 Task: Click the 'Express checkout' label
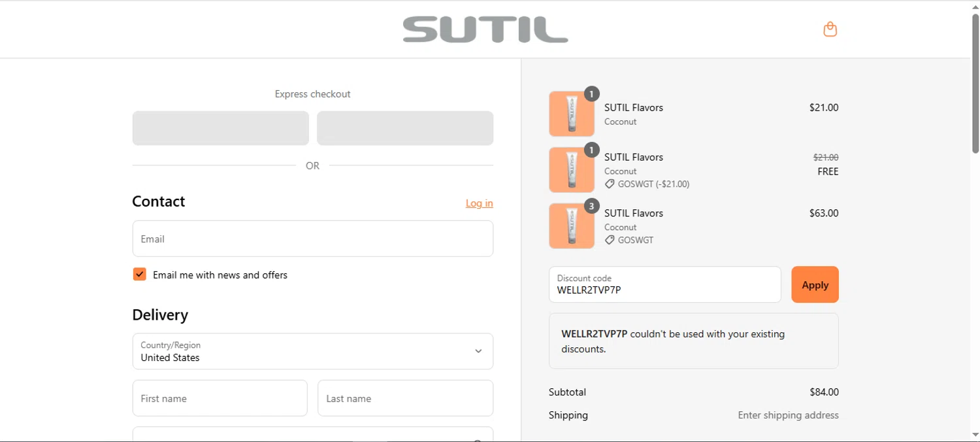point(313,94)
